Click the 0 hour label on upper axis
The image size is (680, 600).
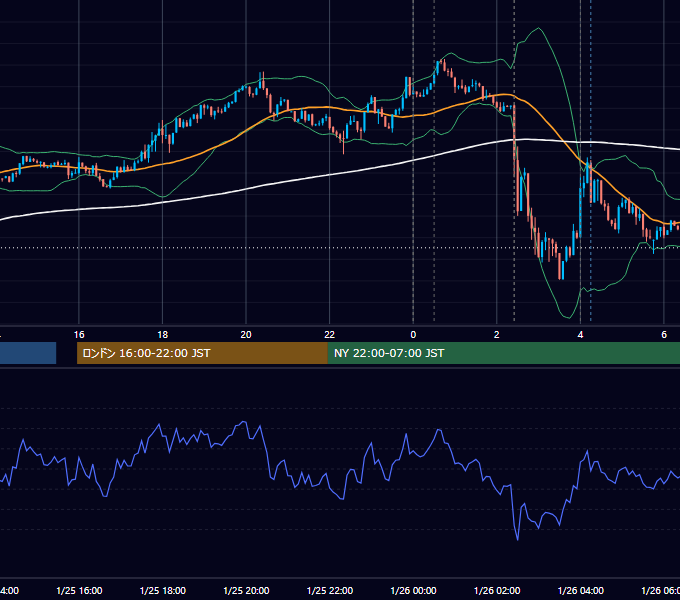[413, 335]
